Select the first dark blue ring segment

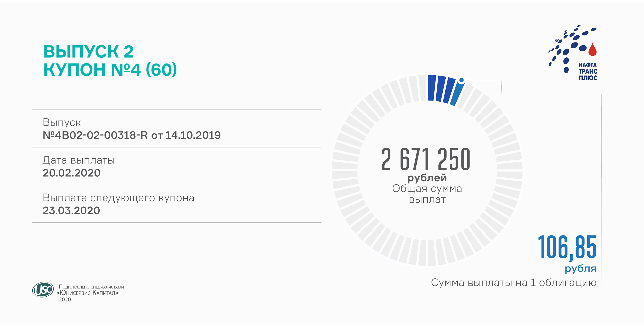pyautogui.click(x=432, y=88)
